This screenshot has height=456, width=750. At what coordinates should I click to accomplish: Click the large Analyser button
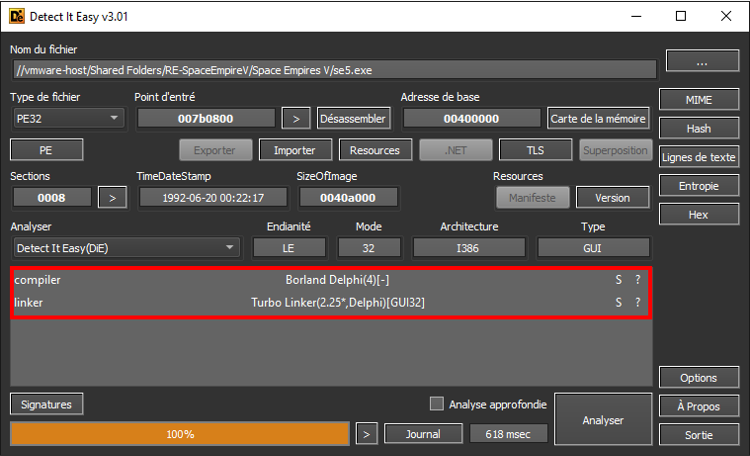point(603,420)
